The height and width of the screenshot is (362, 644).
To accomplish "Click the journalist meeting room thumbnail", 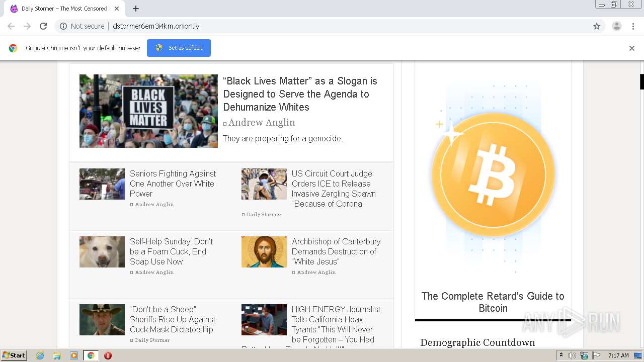I will tap(264, 320).
